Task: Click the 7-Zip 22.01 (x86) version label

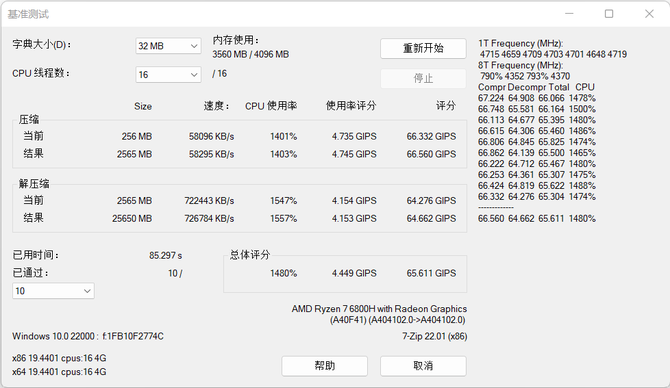Action: click(435, 336)
